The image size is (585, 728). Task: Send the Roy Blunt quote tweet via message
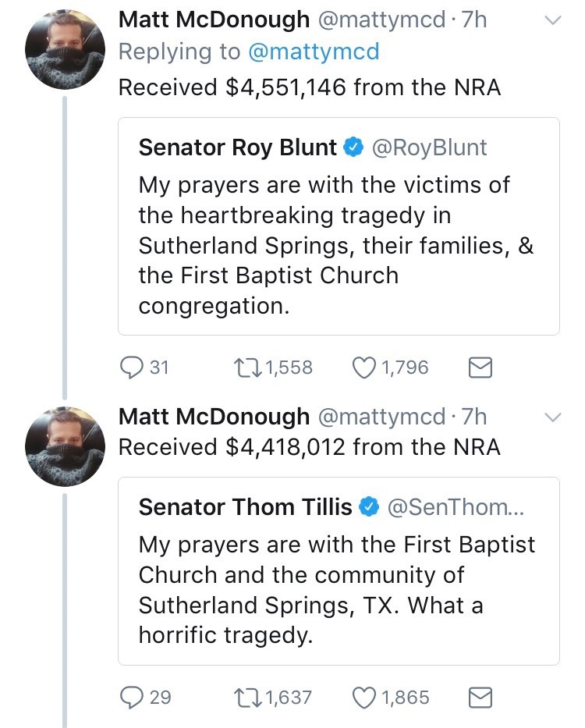(480, 367)
